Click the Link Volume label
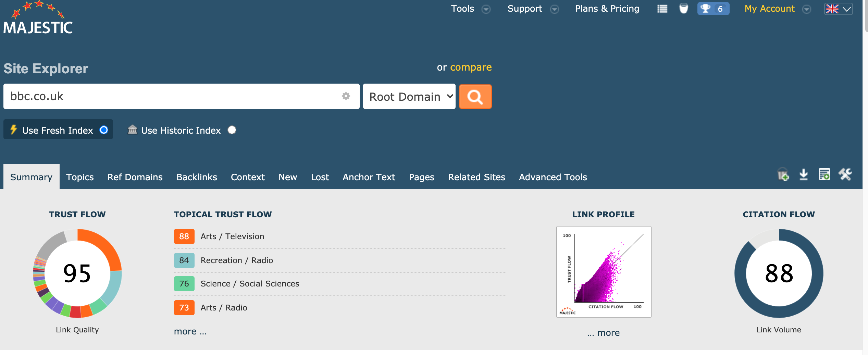The width and height of the screenshot is (868, 355). (779, 330)
